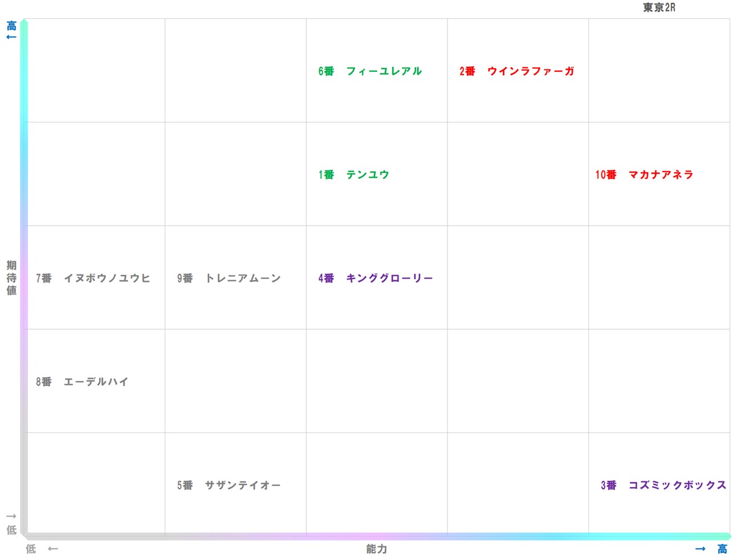736x560 pixels.
Task: Click the blue right arrow beside bottom-right 高
Action: coord(700,549)
